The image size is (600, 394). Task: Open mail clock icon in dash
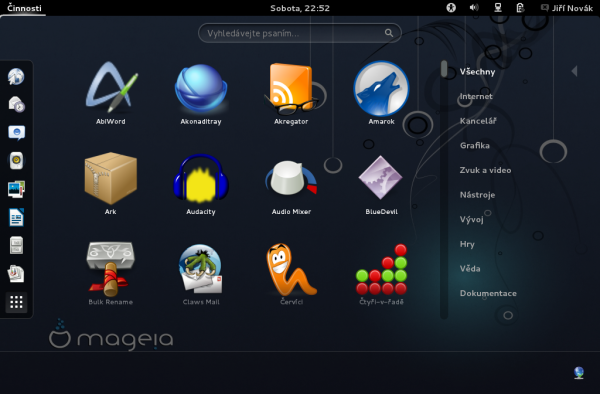(16, 104)
